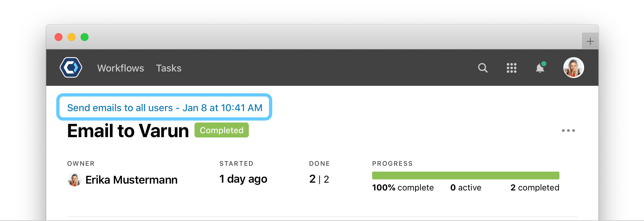Click the owner name Erika Mustermann
The image size is (644, 221).
[x=131, y=180]
